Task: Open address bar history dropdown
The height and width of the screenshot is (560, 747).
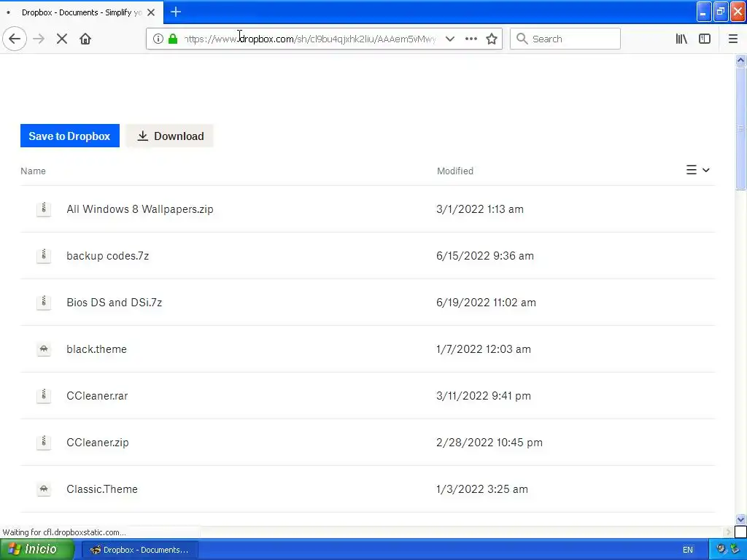Action: tap(449, 39)
